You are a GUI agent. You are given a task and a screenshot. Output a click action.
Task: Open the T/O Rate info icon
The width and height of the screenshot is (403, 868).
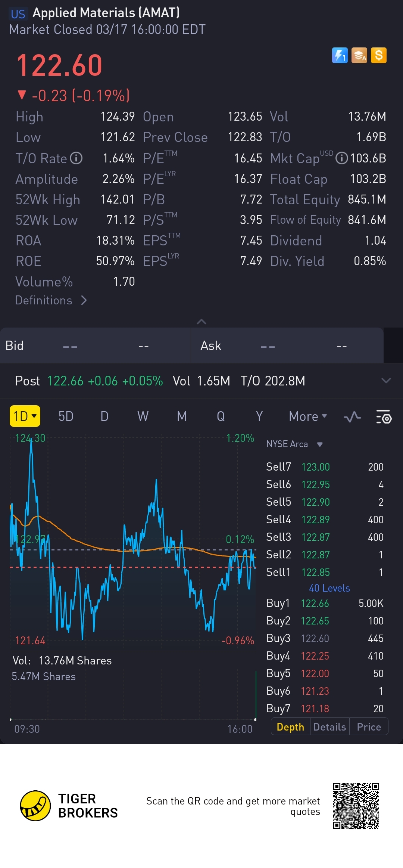pyautogui.click(x=76, y=158)
